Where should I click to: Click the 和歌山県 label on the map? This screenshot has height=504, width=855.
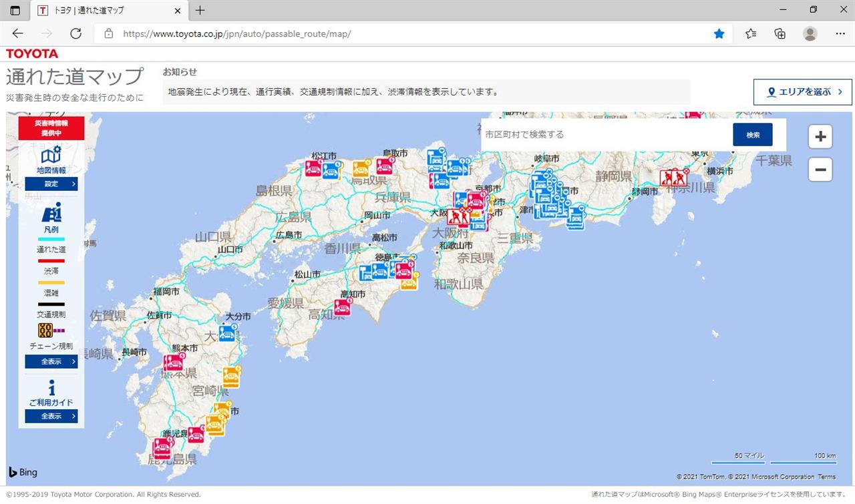click(458, 284)
